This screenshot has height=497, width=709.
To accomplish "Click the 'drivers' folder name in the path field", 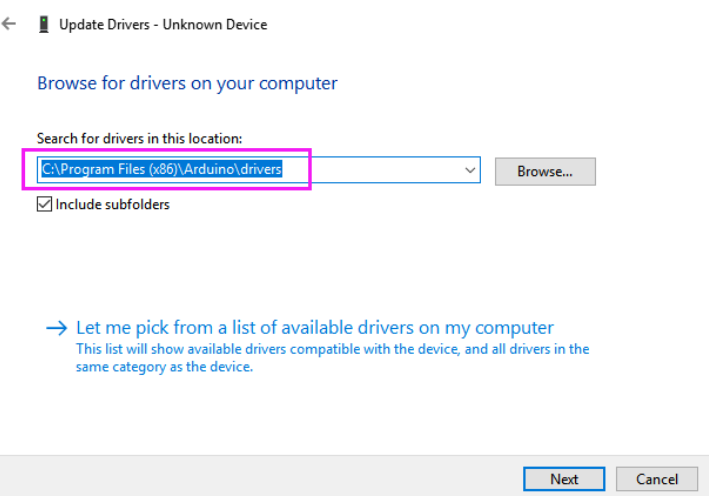I will (x=261, y=169).
